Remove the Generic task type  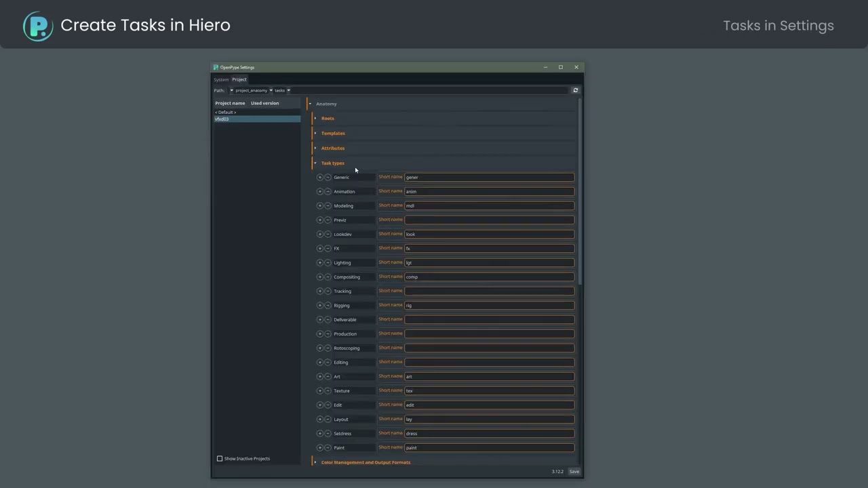tap(328, 177)
